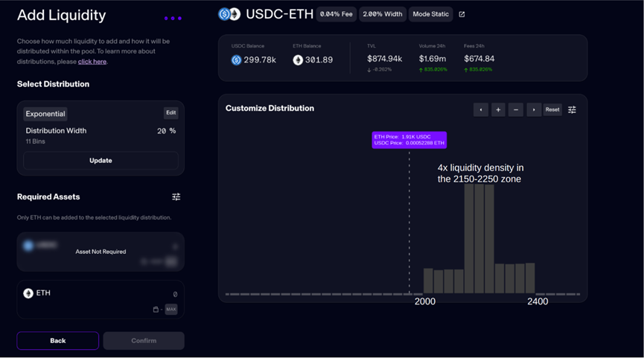This screenshot has width=644, height=358.
Task: Click the Mode Static badge
Action: tap(431, 14)
